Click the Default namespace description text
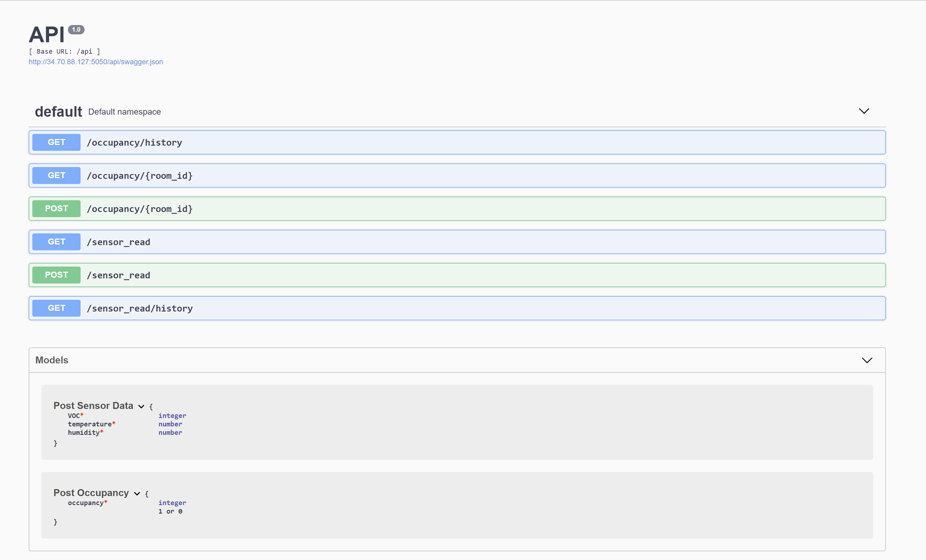 [124, 112]
